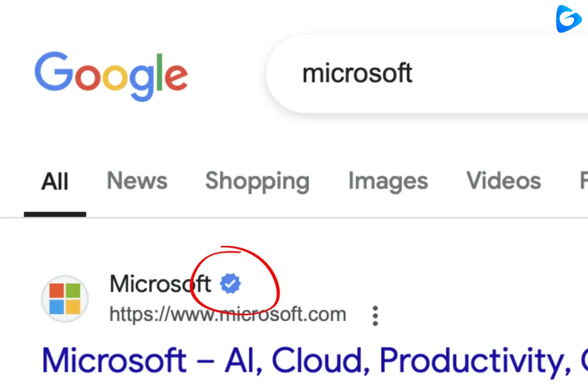Click the https://www.microsoft.com URL text

click(228, 315)
